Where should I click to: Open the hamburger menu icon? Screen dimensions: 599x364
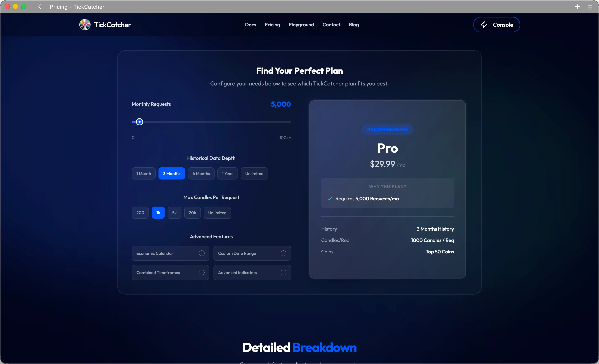pos(590,7)
